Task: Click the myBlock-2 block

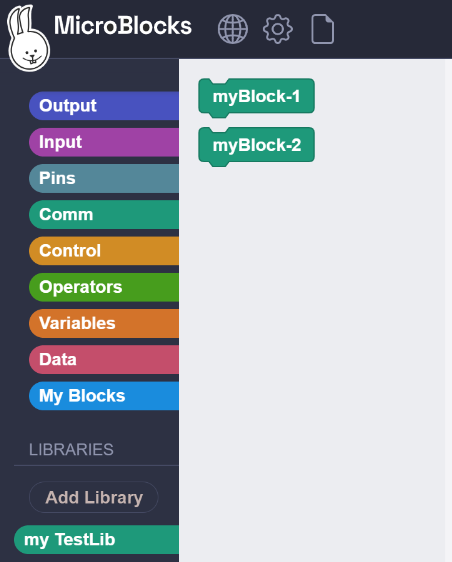Action: pos(256,146)
